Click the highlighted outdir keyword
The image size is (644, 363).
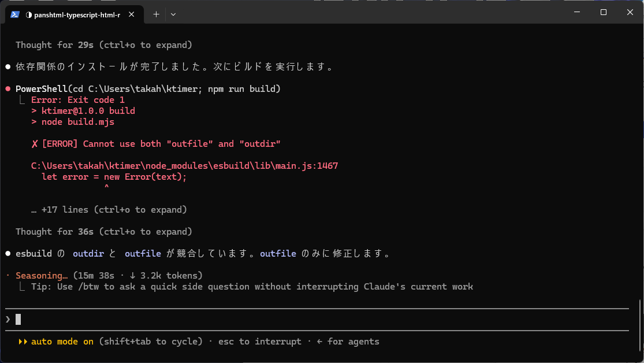pyautogui.click(x=88, y=254)
